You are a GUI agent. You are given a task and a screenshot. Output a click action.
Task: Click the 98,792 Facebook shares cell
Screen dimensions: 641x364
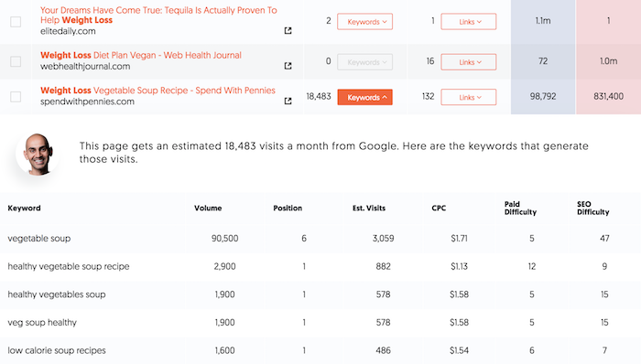click(543, 96)
